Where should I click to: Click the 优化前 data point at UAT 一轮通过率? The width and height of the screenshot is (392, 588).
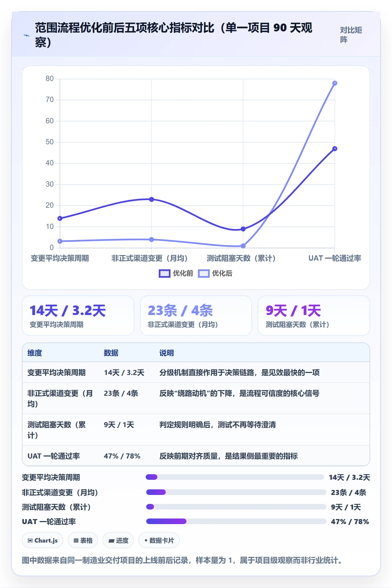pos(335,149)
